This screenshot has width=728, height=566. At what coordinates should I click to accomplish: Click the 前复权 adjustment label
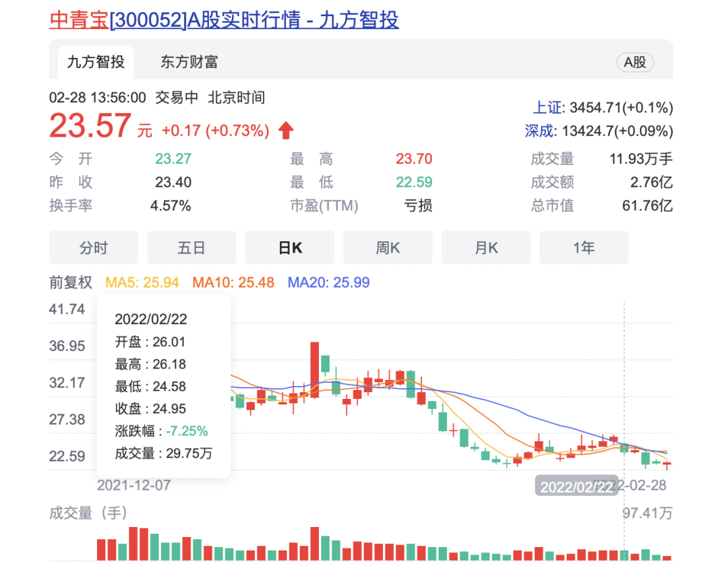click(71, 282)
